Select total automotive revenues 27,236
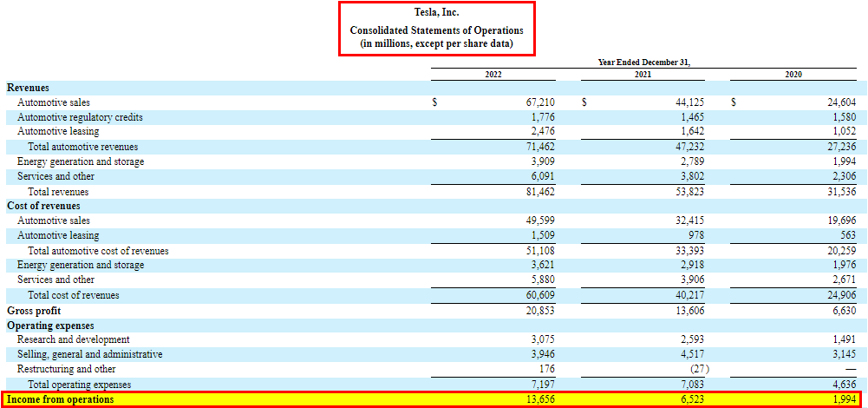Image resolution: width=868 pixels, height=408 pixels. click(841, 147)
